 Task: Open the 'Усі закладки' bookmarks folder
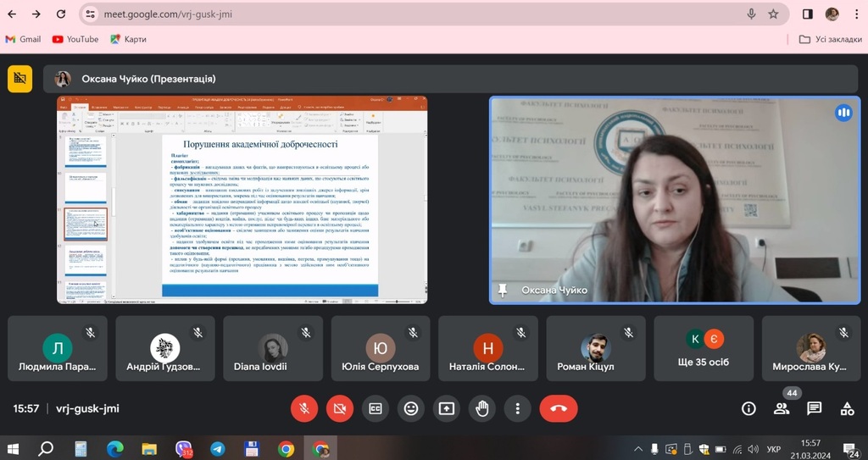pyautogui.click(x=831, y=39)
